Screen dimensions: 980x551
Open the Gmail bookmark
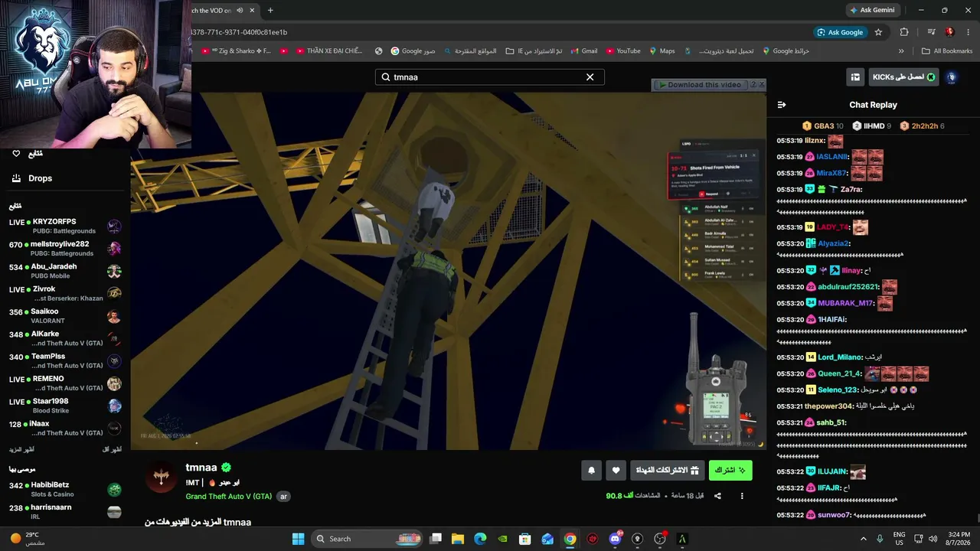coord(583,51)
